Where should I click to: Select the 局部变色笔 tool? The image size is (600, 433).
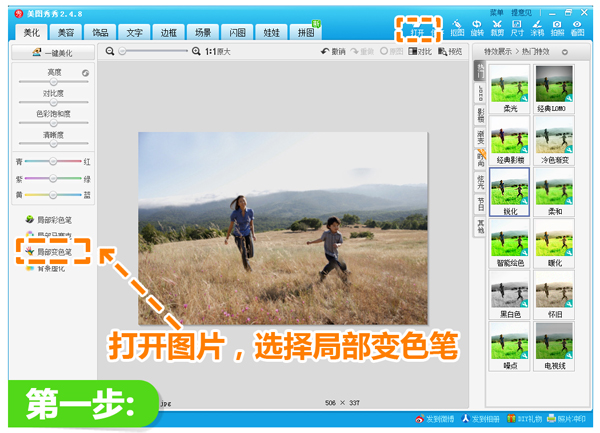pos(49,252)
